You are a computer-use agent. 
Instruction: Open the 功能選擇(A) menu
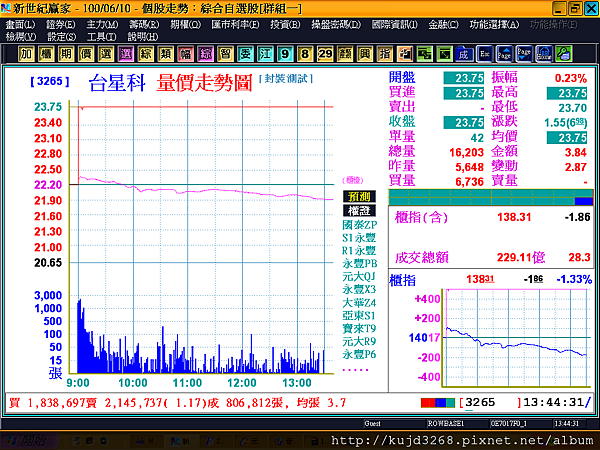coord(494,25)
